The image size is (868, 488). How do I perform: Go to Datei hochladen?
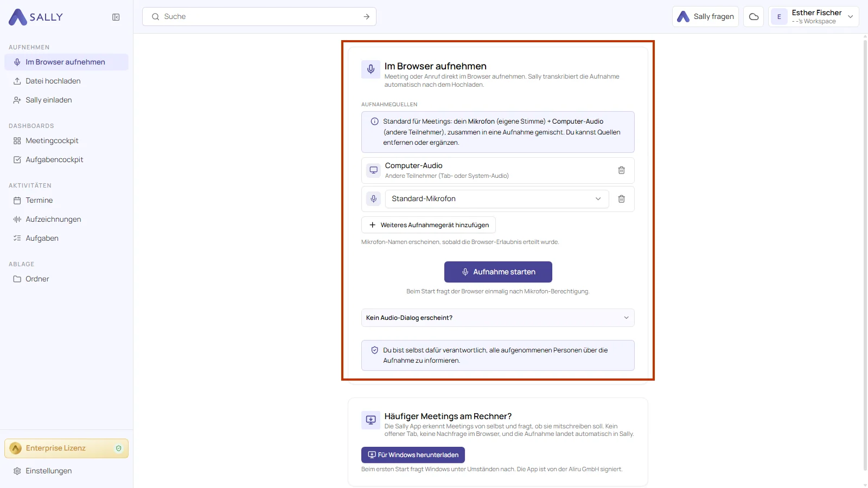coord(66,81)
